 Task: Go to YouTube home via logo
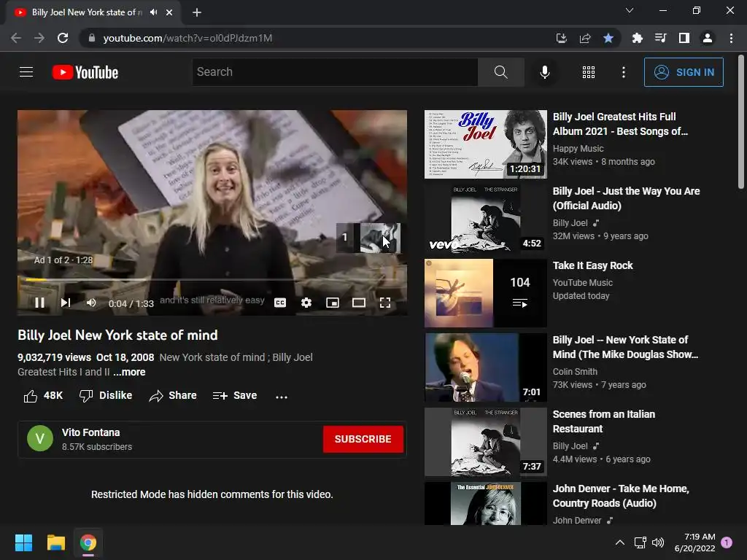85,72
